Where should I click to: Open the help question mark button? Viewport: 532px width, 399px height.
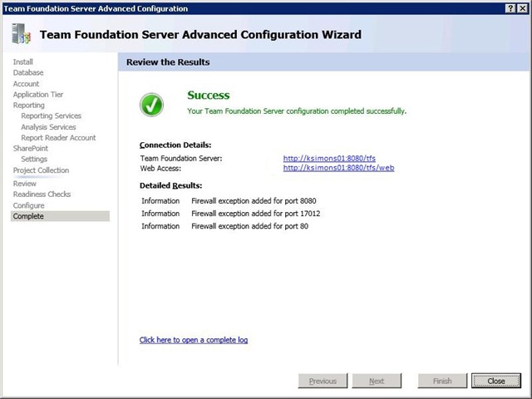(x=510, y=8)
